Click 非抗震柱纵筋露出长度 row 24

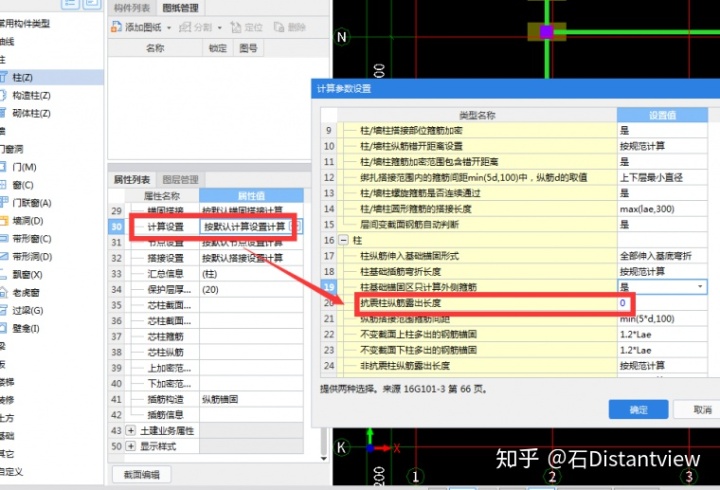[514, 366]
